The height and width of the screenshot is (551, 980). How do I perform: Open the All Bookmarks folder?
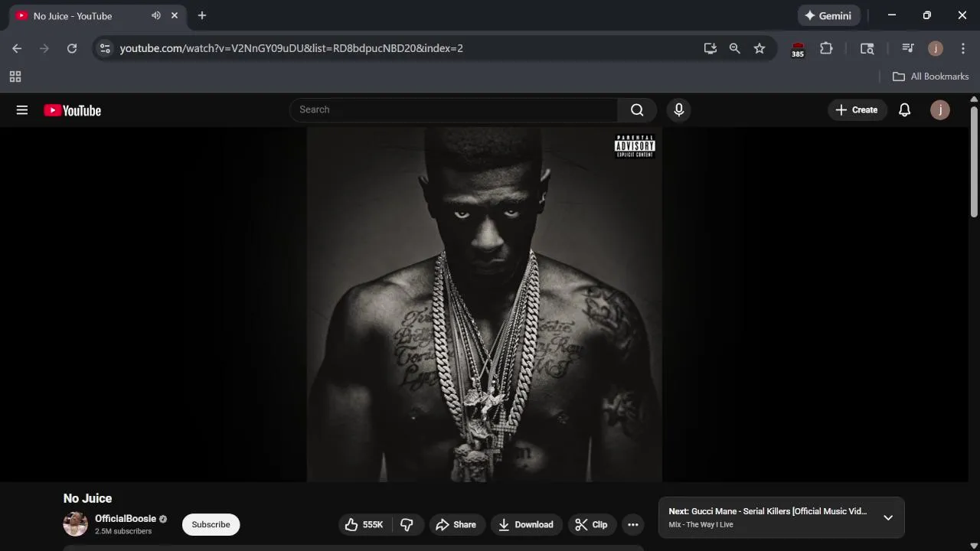point(930,77)
